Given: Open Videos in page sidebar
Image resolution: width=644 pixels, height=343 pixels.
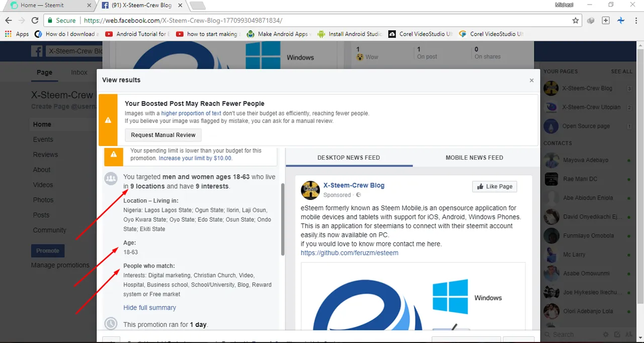Looking at the screenshot, I should pos(43,185).
